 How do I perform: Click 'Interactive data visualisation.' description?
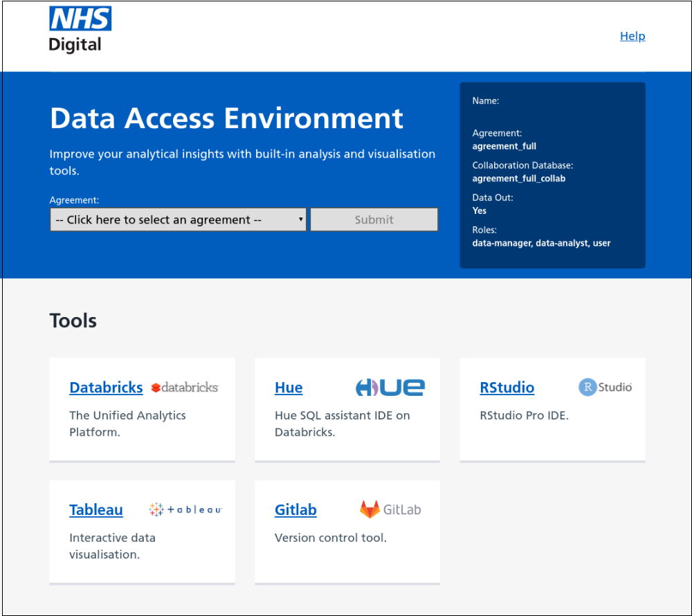[x=113, y=546]
